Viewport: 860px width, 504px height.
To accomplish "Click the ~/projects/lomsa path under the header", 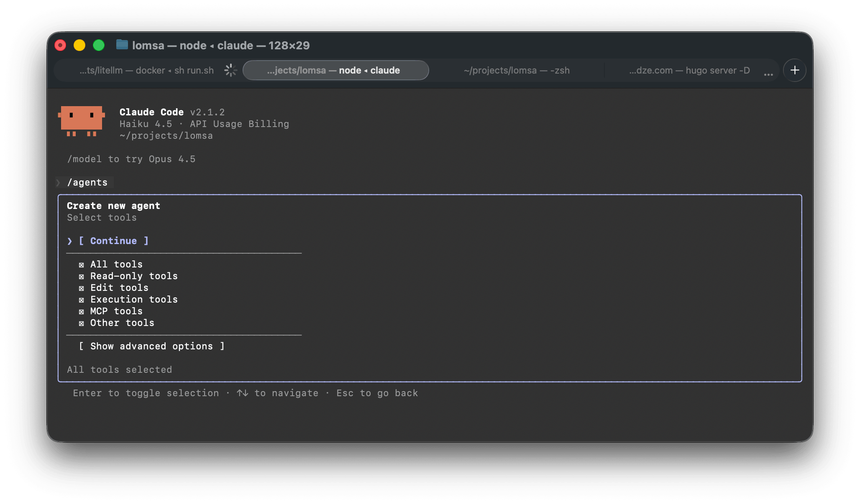I will [x=166, y=136].
